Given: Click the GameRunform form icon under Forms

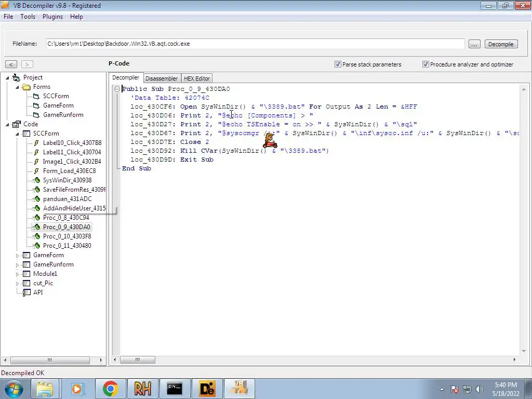Looking at the screenshot, I should (x=36, y=115).
